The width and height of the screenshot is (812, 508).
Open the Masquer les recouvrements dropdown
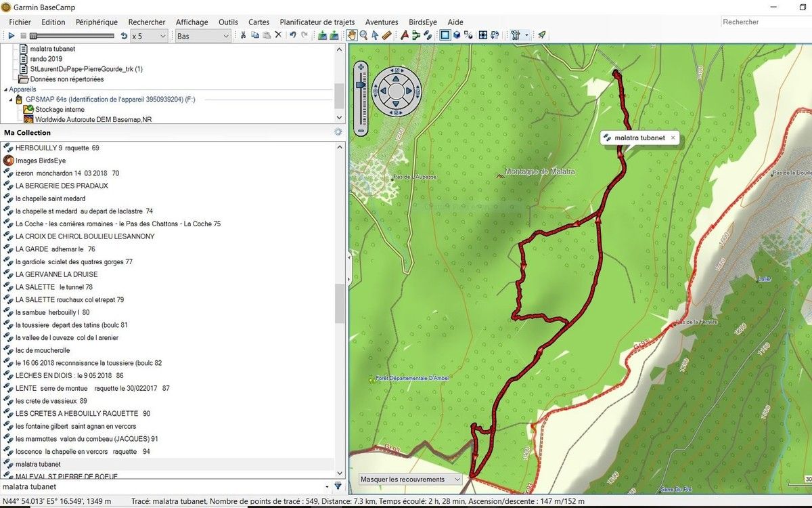(411, 480)
